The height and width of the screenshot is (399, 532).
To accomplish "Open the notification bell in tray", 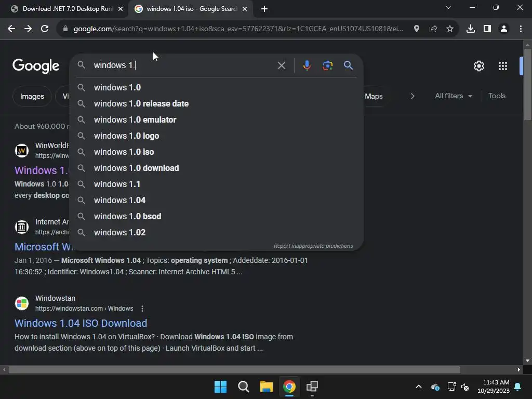I will 518,387.
